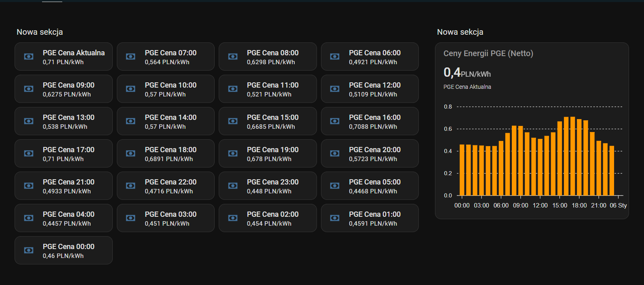
Task: Click the cash icon beside PGE Cena 04:00
Action: tap(29, 218)
